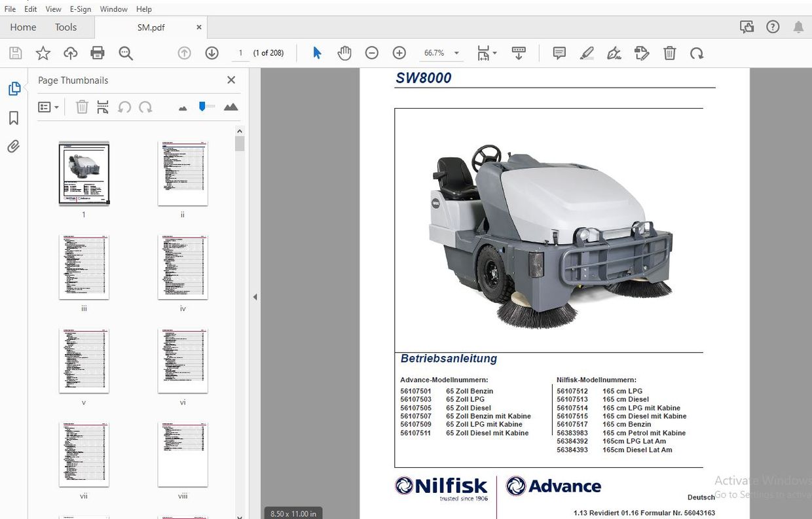Select the Hand tool for panning

point(344,52)
